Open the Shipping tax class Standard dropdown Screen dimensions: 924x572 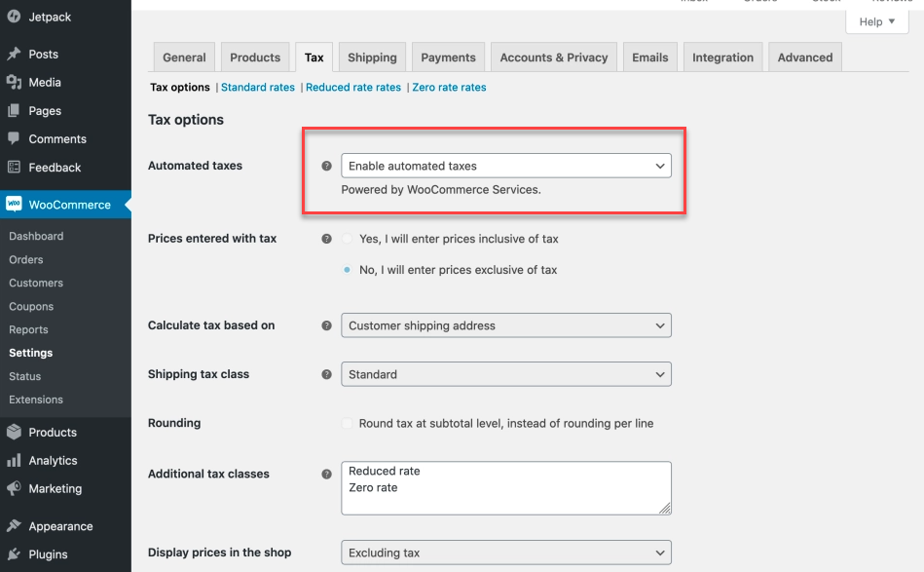coord(506,374)
